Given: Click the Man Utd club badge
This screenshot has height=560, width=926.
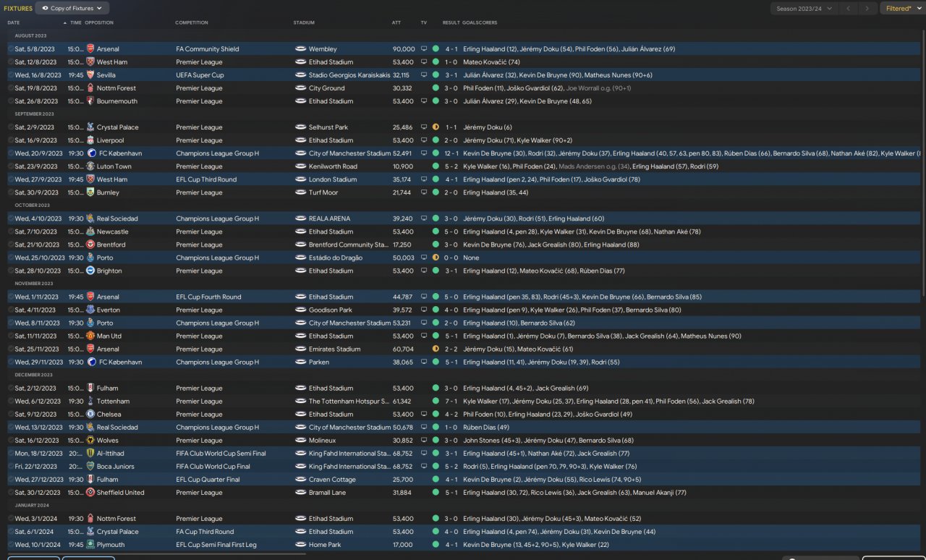Looking at the screenshot, I should [90, 336].
